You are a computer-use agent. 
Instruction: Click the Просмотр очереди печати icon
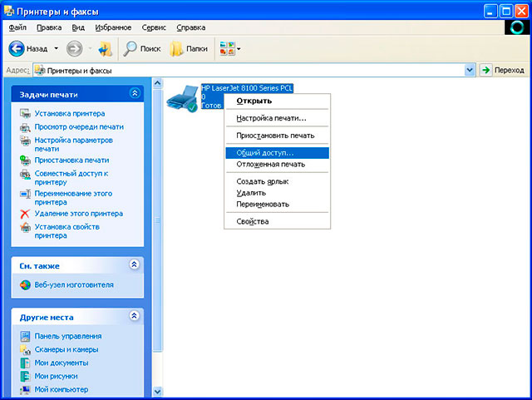click(25, 127)
